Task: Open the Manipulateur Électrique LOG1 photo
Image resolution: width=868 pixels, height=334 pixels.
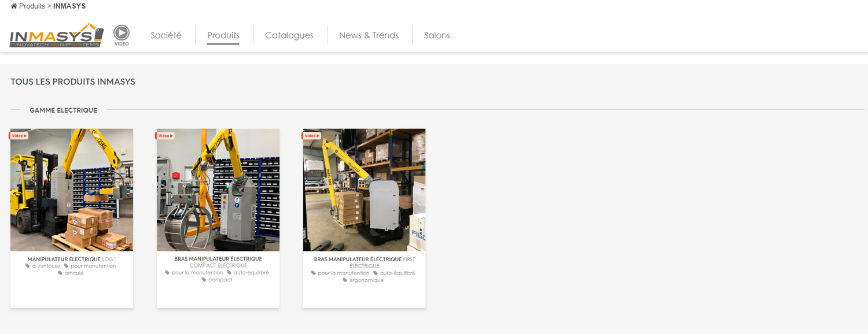Action: tap(72, 190)
